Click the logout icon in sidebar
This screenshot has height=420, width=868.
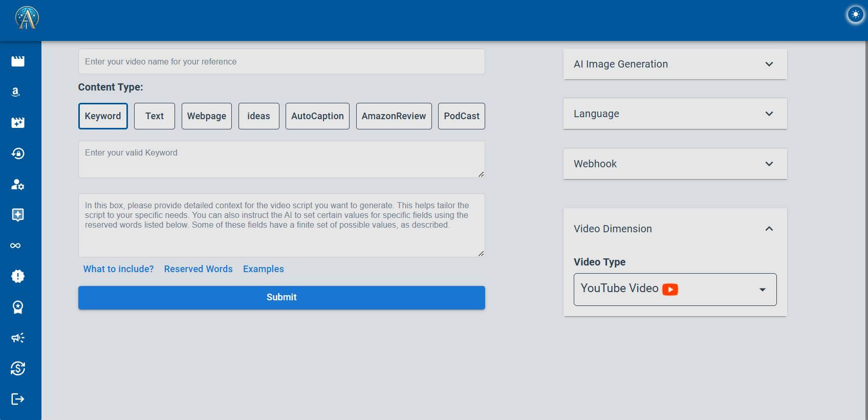point(18,399)
